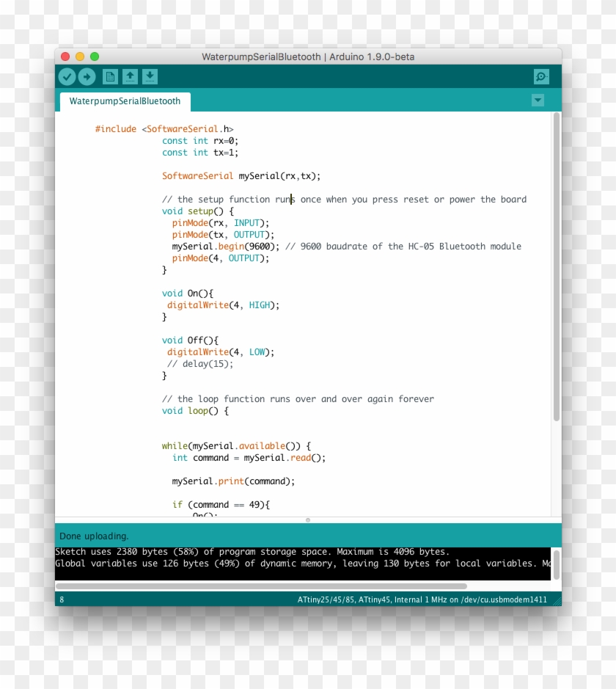Click the Verify checkmark icon
The width and height of the screenshot is (616, 689).
(66, 76)
